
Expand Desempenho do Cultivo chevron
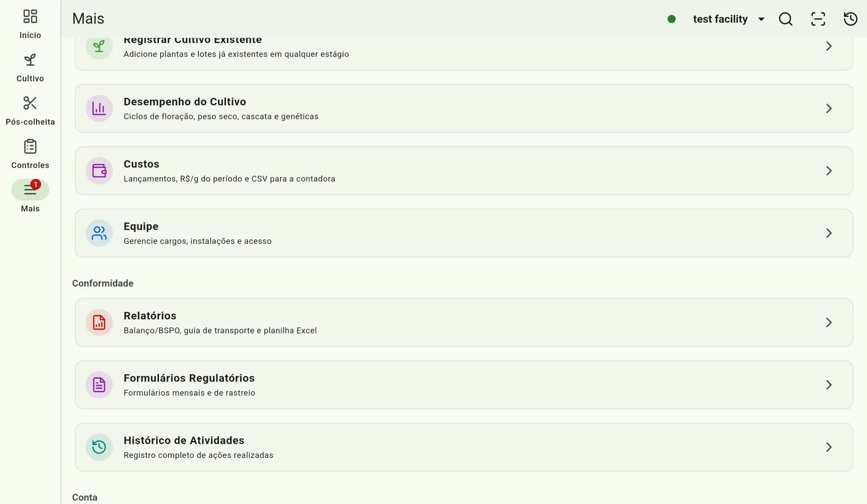click(829, 108)
